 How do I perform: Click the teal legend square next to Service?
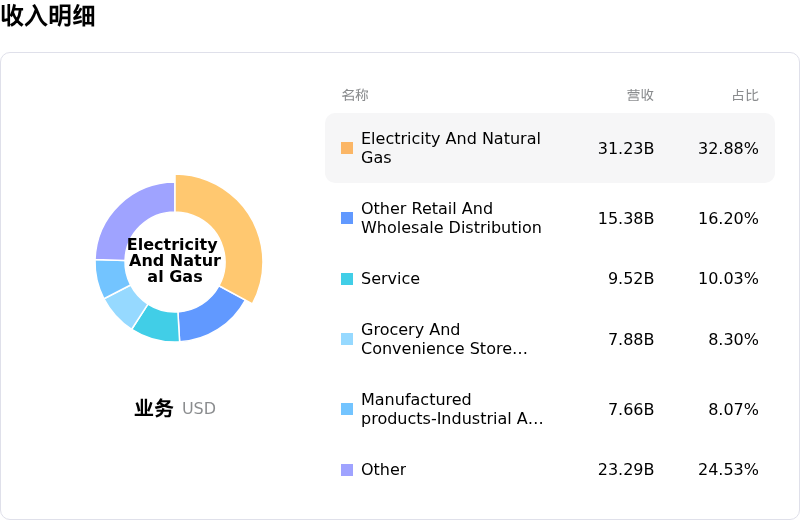(x=347, y=279)
